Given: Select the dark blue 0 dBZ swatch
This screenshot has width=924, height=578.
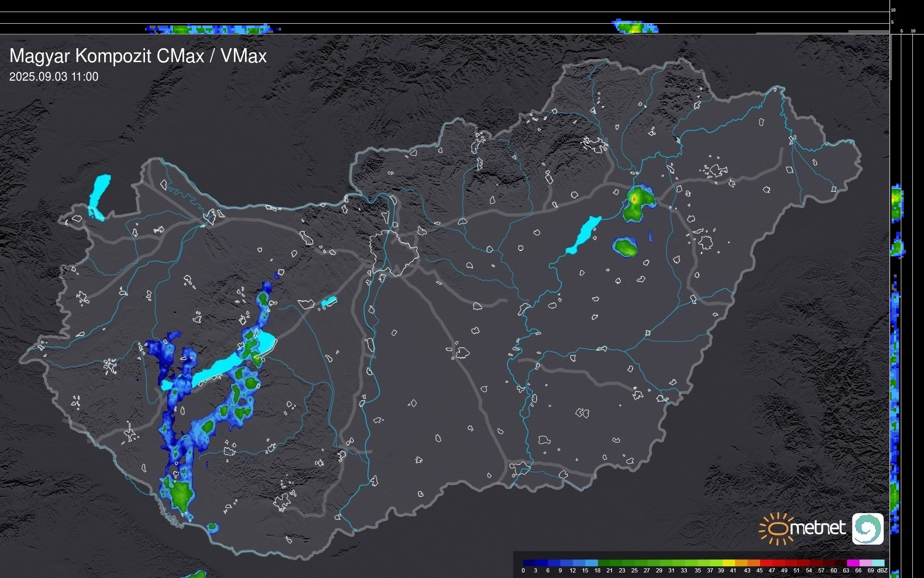Looking at the screenshot, I should click(529, 563).
